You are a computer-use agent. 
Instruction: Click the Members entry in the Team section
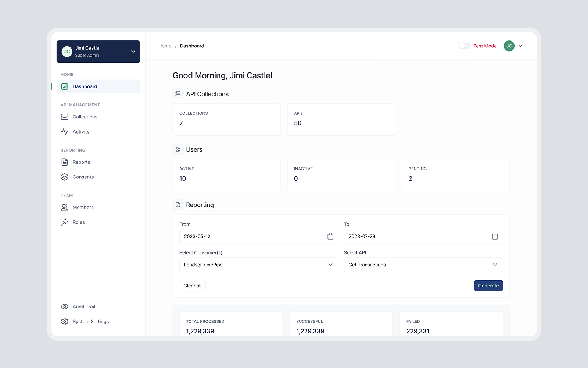(83, 207)
